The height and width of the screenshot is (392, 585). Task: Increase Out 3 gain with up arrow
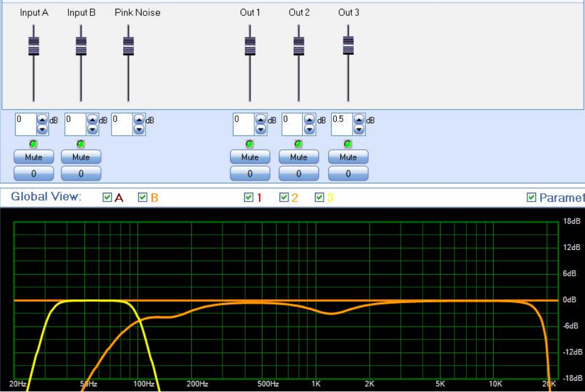click(359, 120)
